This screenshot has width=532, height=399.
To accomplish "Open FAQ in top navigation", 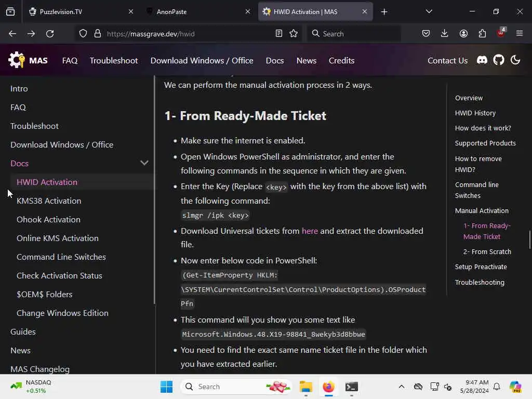I will pos(70,60).
